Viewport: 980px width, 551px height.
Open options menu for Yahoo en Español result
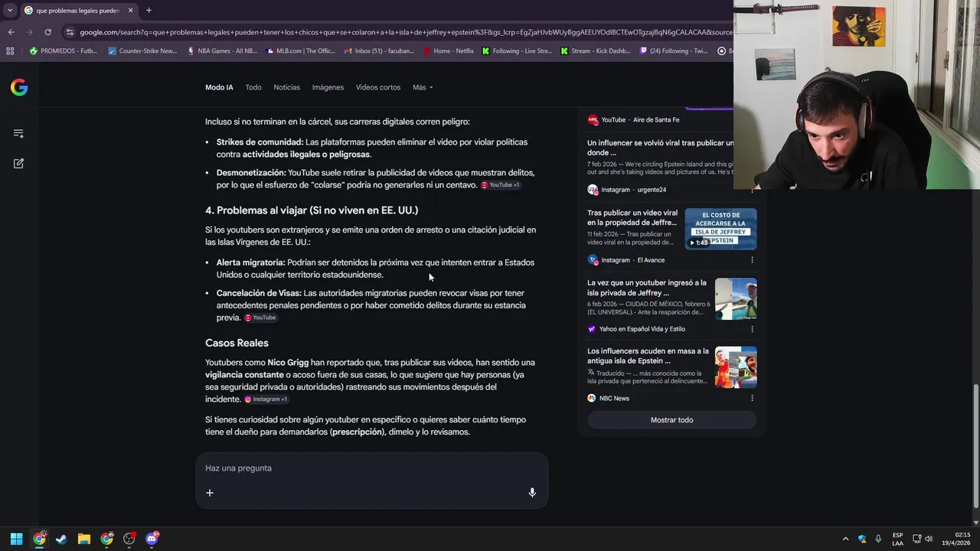[752, 329]
